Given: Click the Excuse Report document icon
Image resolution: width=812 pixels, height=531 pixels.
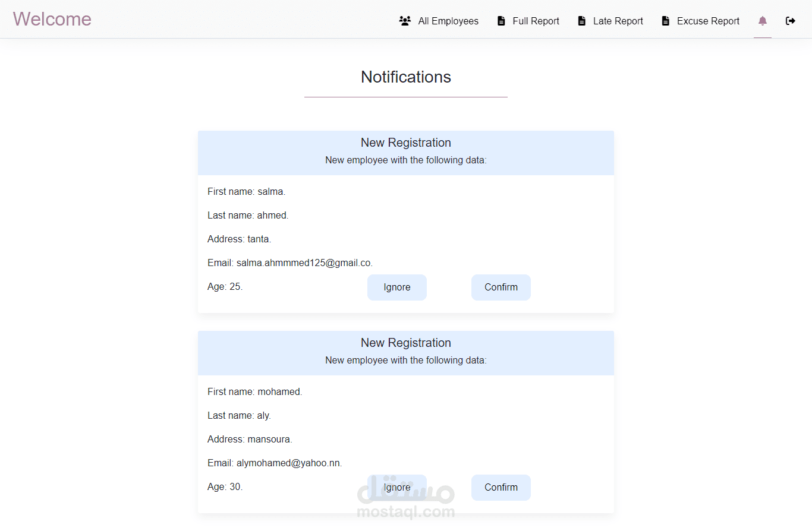Looking at the screenshot, I should click(666, 21).
